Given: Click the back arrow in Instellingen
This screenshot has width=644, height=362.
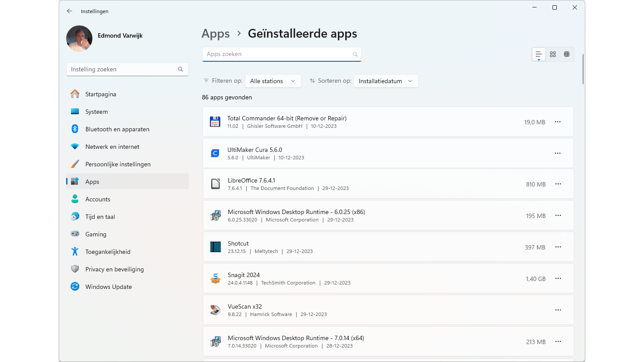Looking at the screenshot, I should (x=70, y=11).
